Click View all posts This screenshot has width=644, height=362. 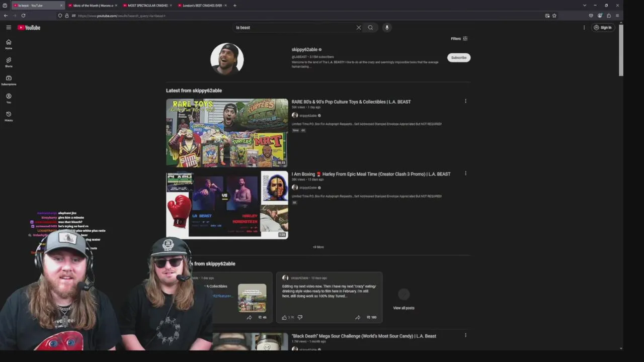404,299
